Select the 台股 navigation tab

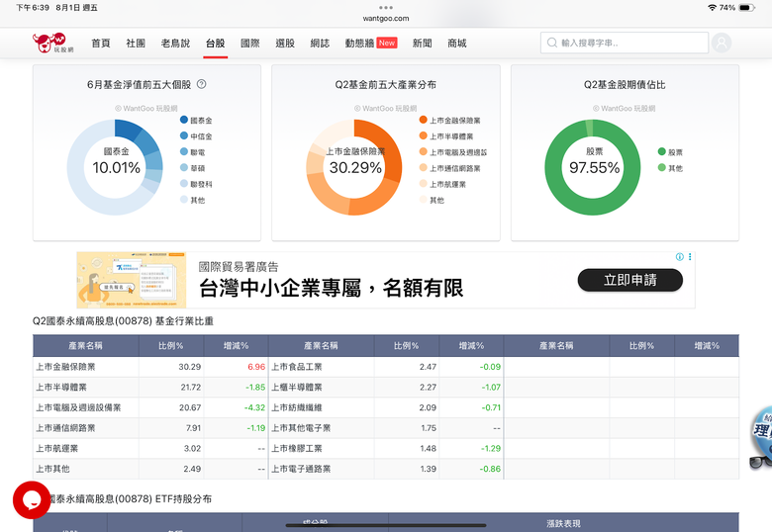pos(215,44)
